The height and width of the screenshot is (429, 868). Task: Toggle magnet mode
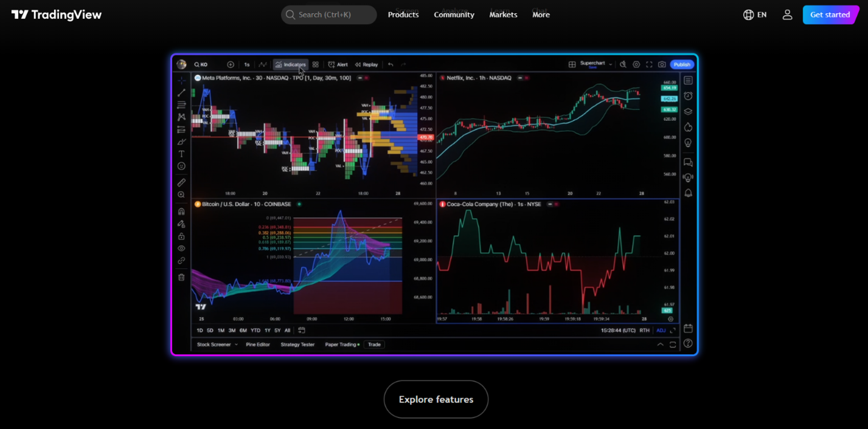[181, 211]
